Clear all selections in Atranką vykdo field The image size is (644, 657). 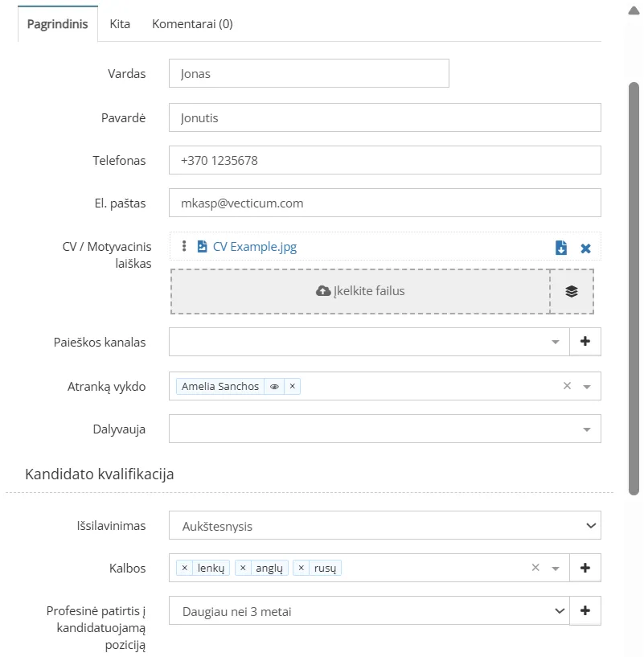click(567, 386)
